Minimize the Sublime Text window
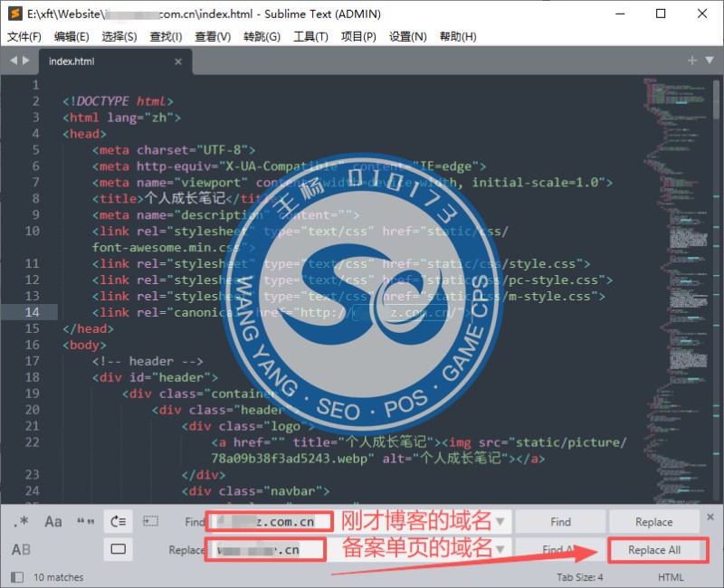 (x=620, y=14)
